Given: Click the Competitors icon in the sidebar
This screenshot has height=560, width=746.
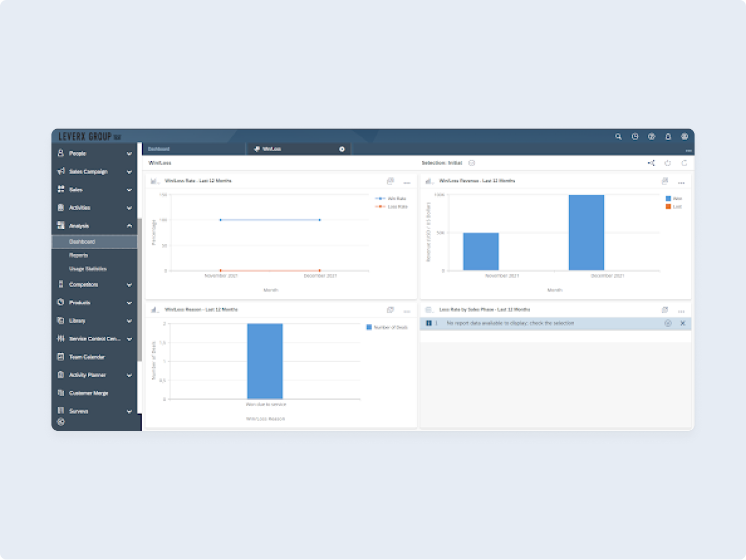Looking at the screenshot, I should click(61, 284).
